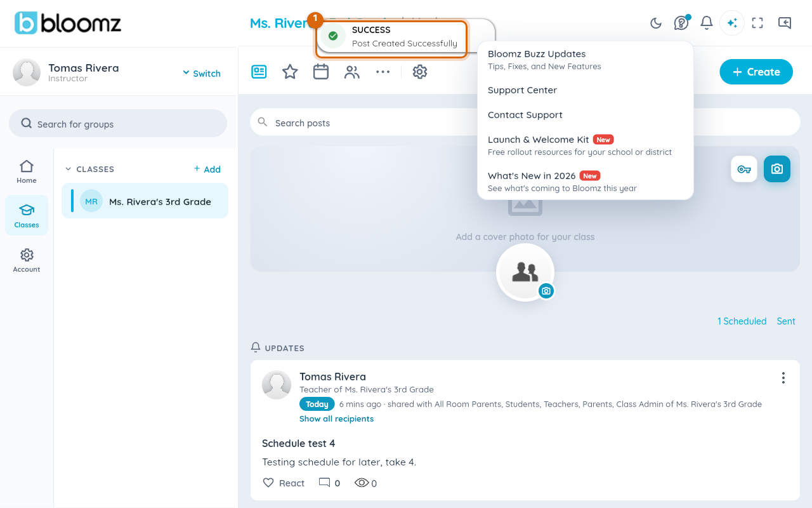
Task: Click the access code key icon
Action: point(744,169)
